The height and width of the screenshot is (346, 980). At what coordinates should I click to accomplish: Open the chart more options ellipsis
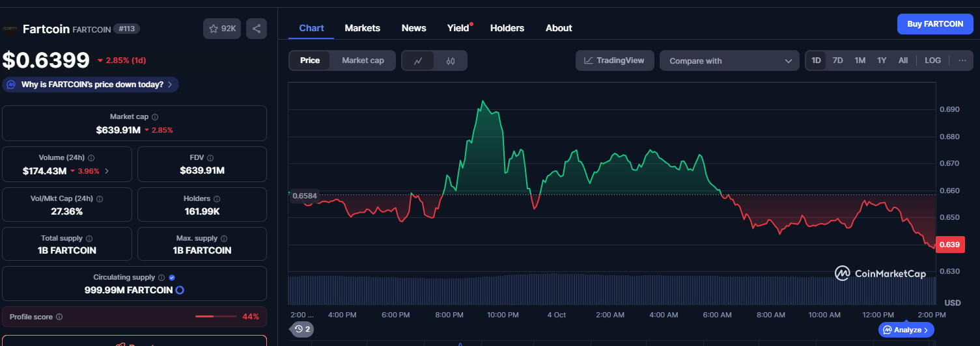point(962,60)
